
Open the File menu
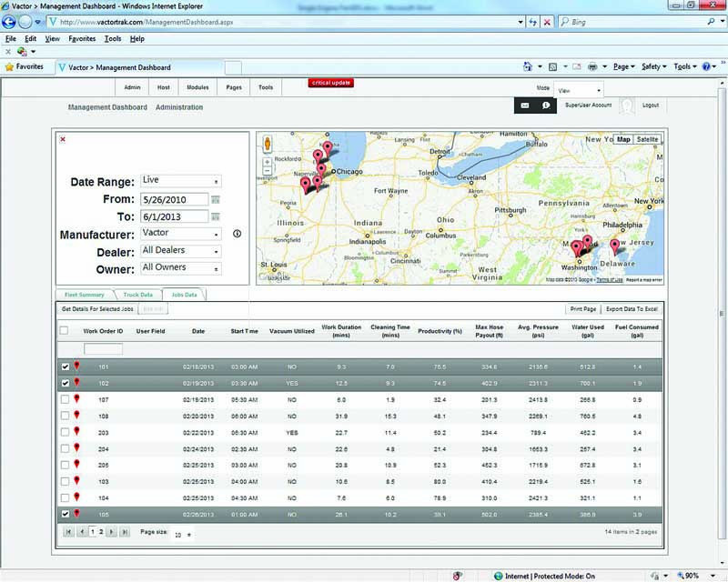tap(11, 38)
